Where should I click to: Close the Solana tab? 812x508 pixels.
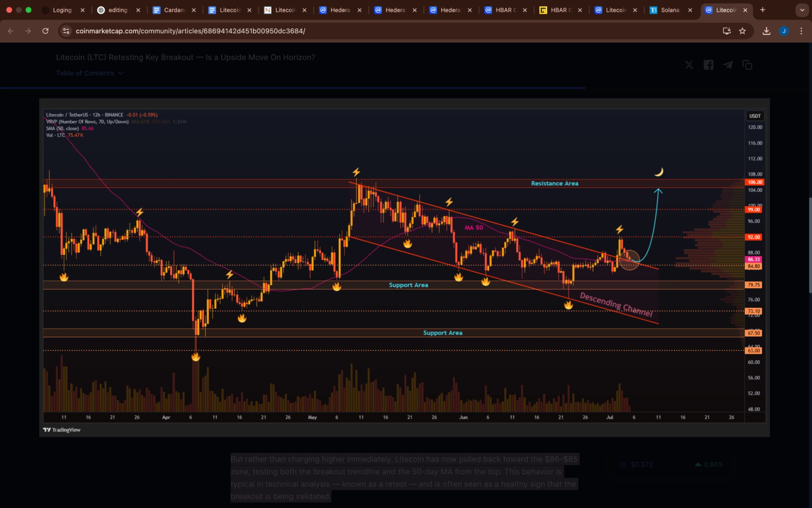coord(690,10)
